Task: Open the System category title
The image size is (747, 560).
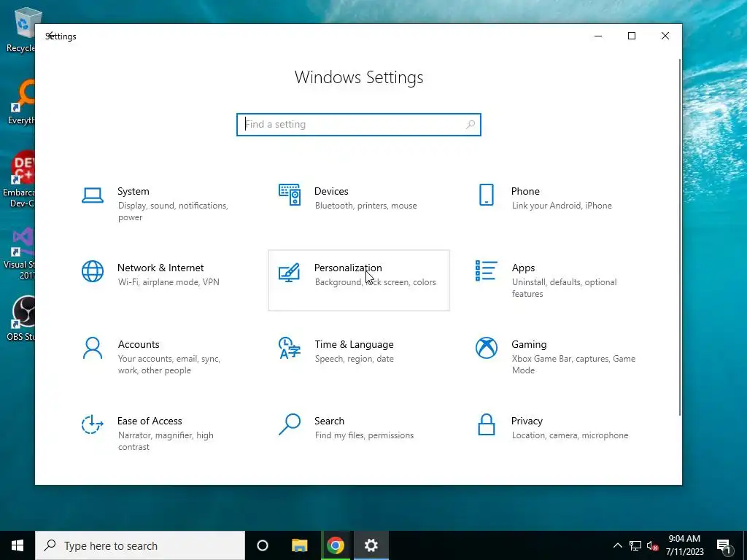Action: [x=133, y=191]
